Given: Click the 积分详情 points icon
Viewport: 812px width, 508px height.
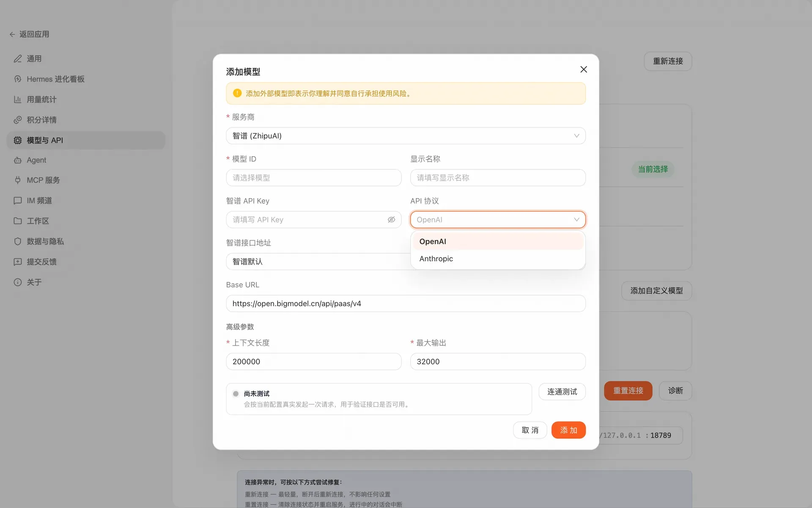Looking at the screenshot, I should pyautogui.click(x=17, y=120).
